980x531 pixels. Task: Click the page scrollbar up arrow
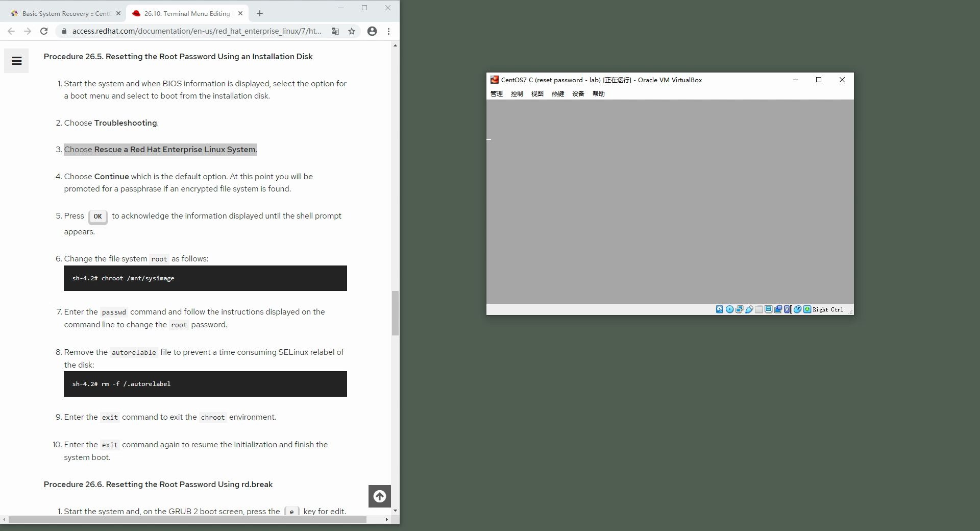(395, 46)
